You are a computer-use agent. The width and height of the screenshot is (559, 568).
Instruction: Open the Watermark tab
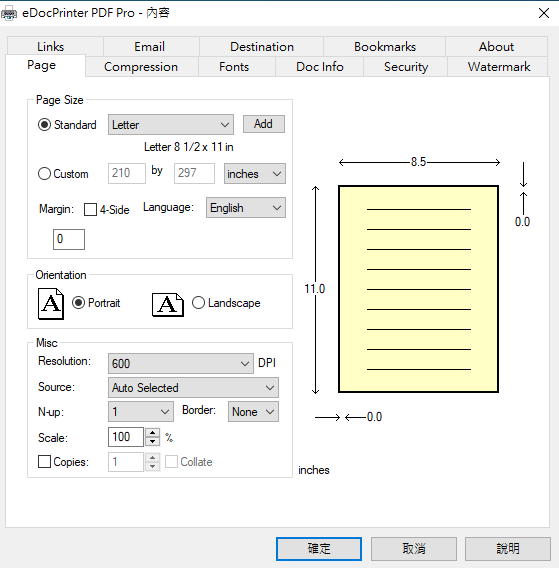tap(498, 67)
